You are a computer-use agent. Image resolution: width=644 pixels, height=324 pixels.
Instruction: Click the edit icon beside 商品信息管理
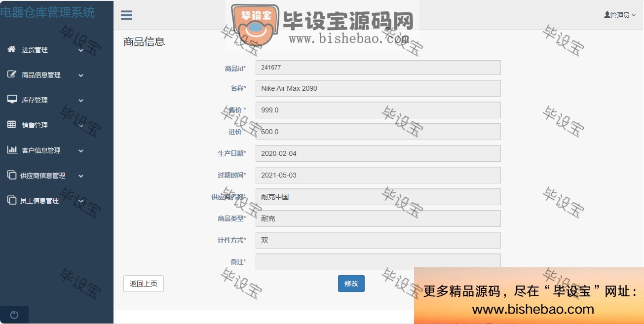[x=12, y=74]
